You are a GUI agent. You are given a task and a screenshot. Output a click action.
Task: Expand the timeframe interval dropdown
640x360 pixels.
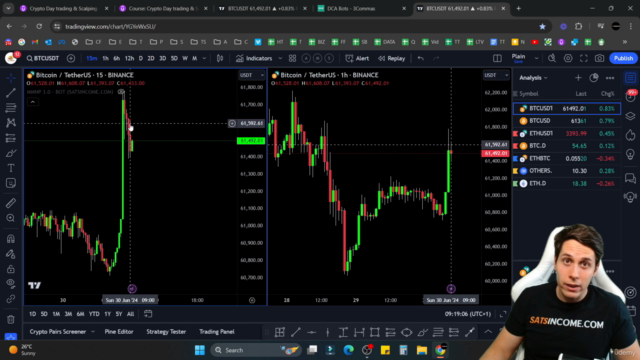pyautogui.click(x=204, y=58)
